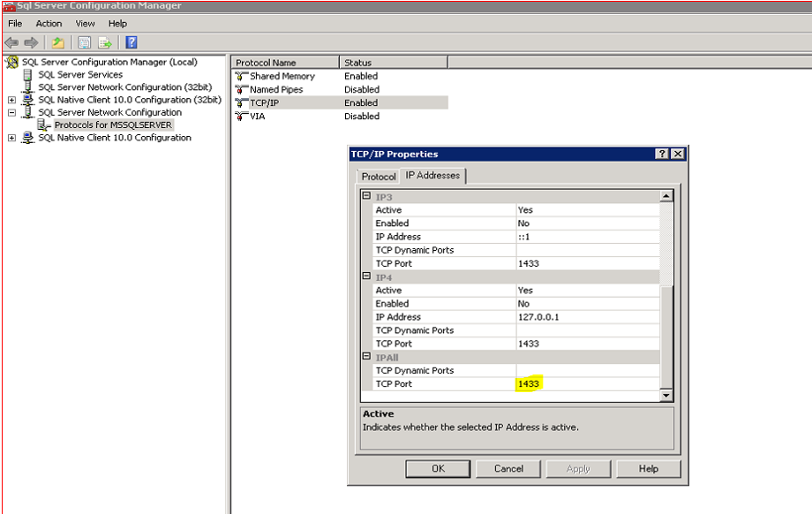Click the IP4 Active property label
This screenshot has width=812, height=514.
tap(388, 291)
